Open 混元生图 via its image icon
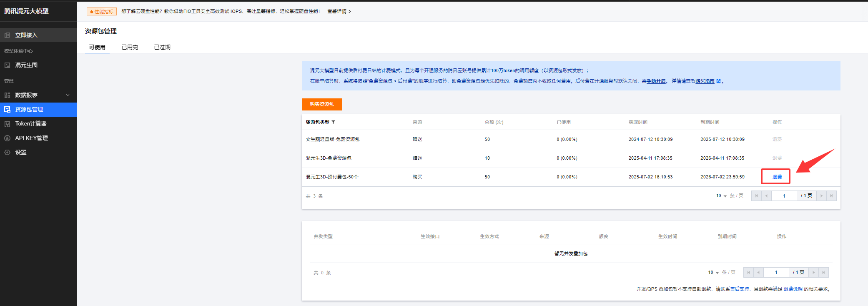Image resolution: width=868 pixels, height=306 pixels. pyautogui.click(x=7, y=65)
